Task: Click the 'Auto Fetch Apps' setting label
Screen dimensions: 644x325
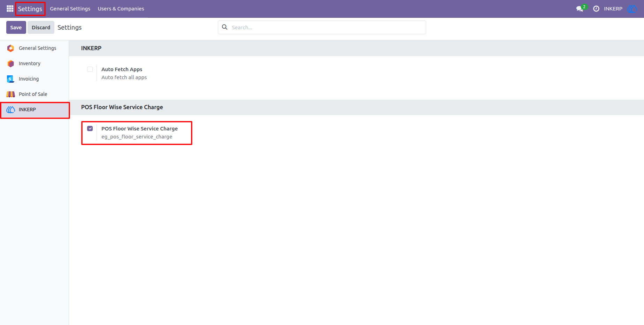Action: 122,69
